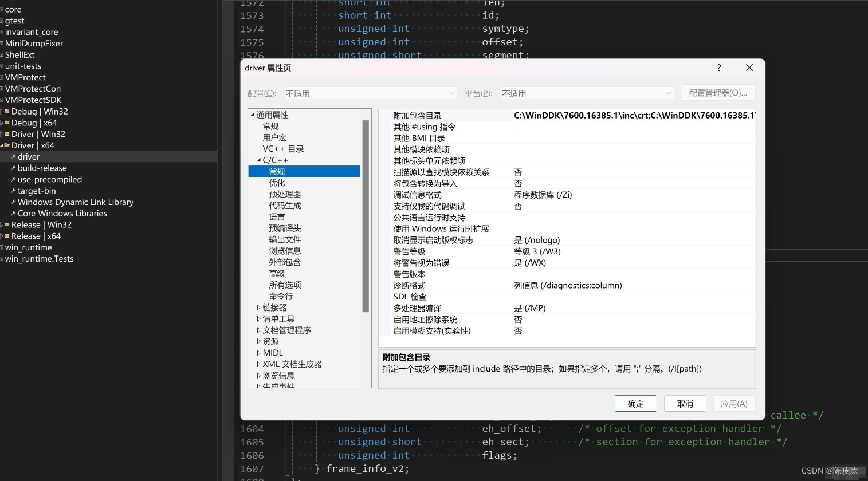Click the 确定 button
868x481 pixels.
pos(635,403)
